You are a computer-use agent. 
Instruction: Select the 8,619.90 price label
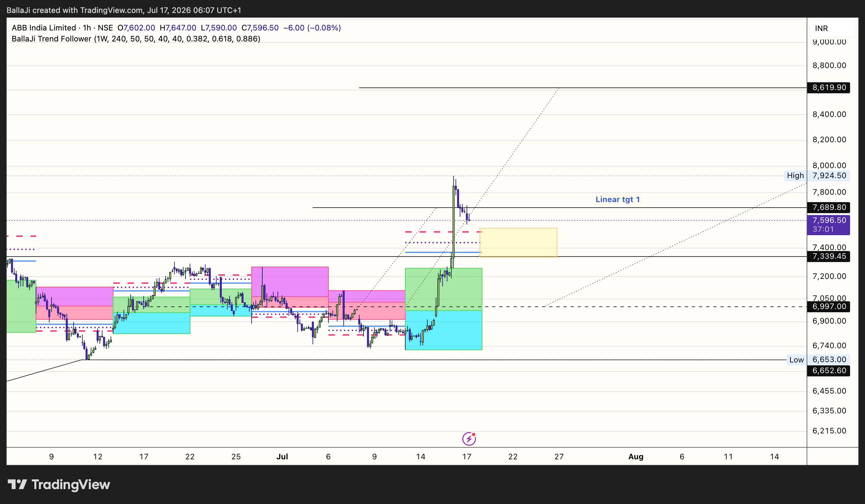[829, 87]
